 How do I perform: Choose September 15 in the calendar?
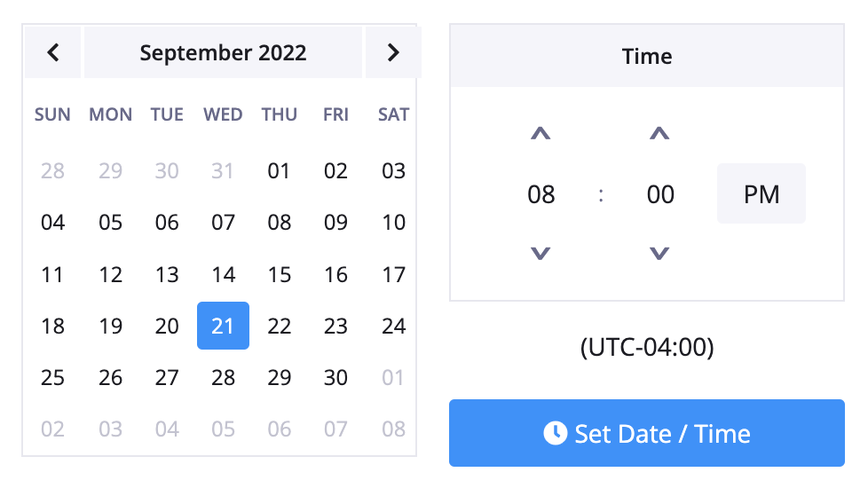(279, 274)
